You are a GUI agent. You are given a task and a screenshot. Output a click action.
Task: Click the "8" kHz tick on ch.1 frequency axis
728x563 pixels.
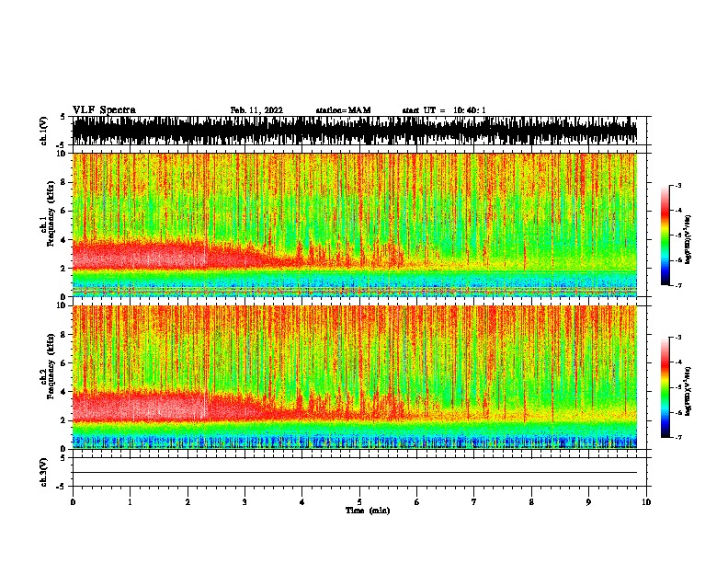(63, 182)
